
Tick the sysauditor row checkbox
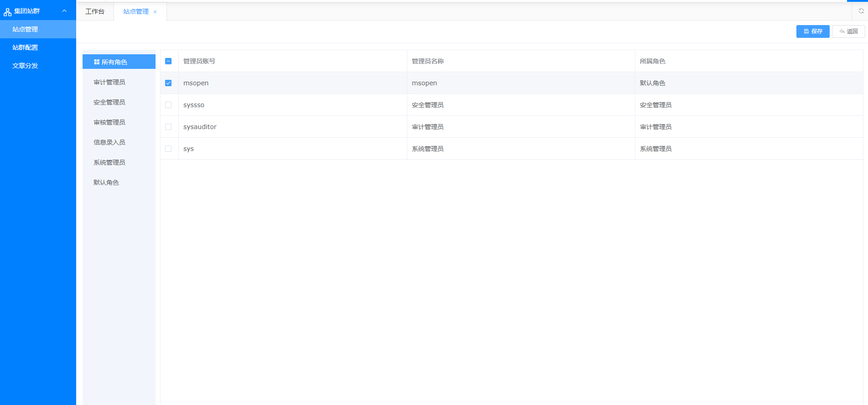tap(168, 127)
